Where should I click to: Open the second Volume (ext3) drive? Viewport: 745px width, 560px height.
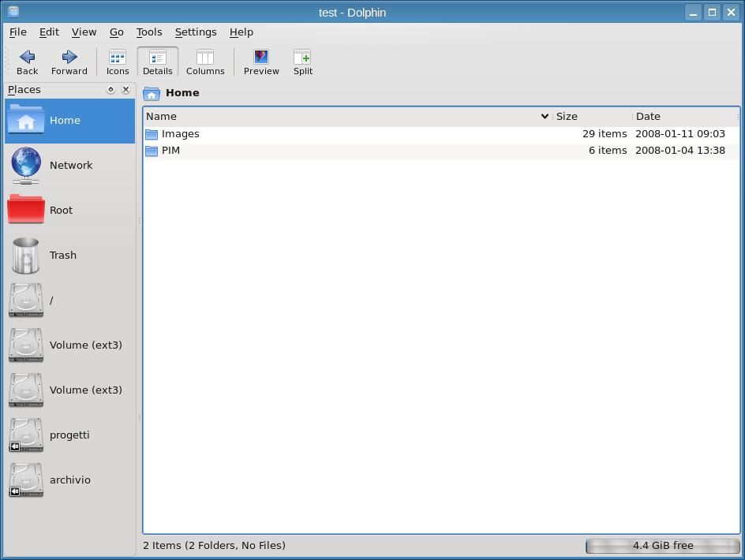pyautogui.click(x=69, y=390)
